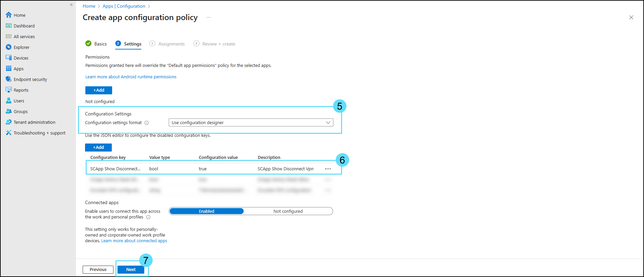
Task: Collapse the left navigation sidebar
Action: (71, 5)
